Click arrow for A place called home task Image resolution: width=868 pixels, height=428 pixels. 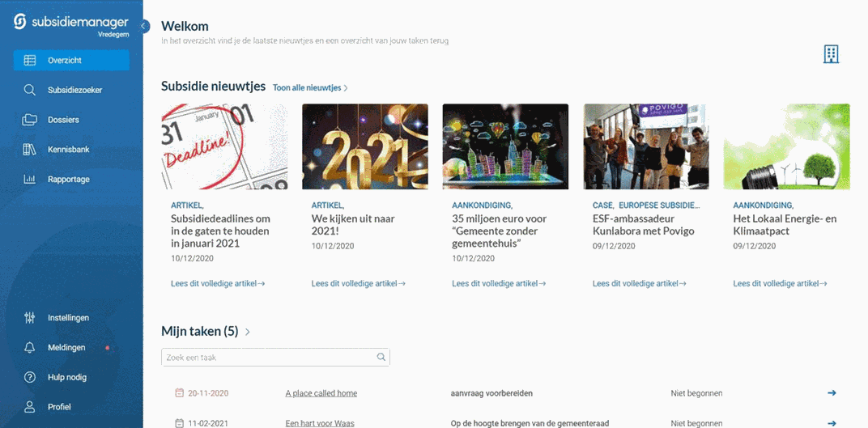point(832,393)
